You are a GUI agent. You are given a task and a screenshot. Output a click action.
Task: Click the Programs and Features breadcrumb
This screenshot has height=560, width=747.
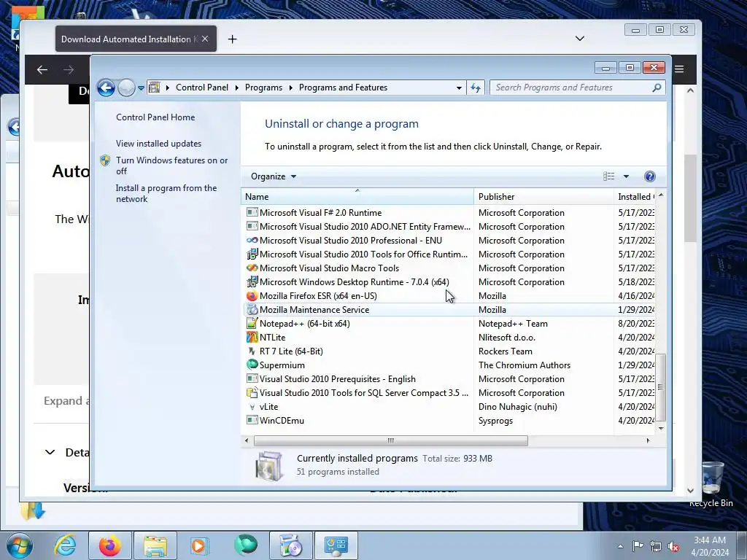pos(343,87)
